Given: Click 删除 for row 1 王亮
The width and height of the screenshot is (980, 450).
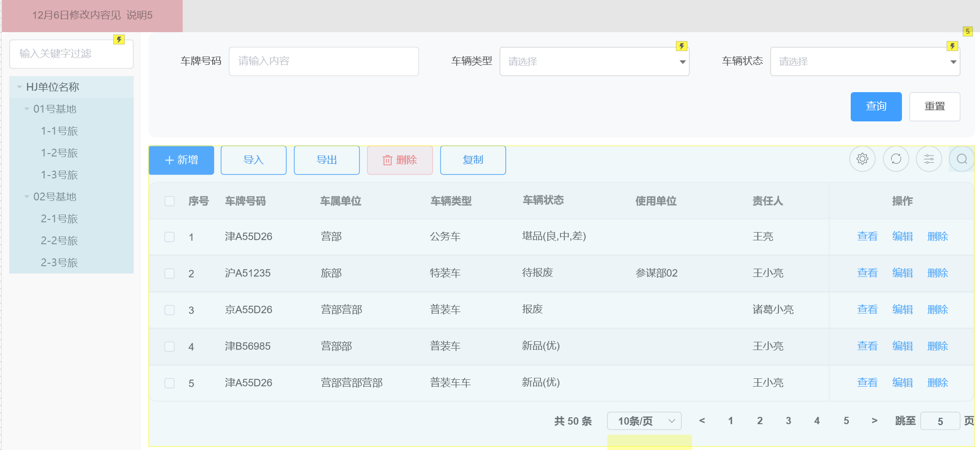Looking at the screenshot, I should 938,236.
